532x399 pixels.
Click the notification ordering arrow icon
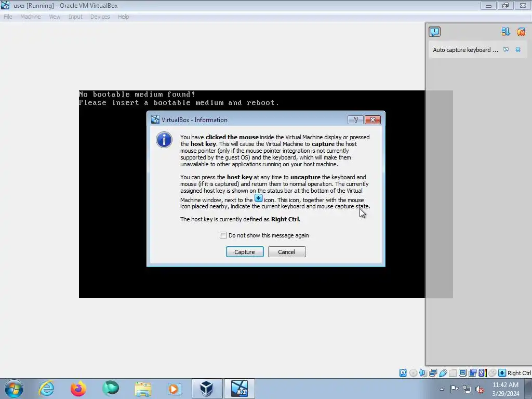pyautogui.click(x=506, y=32)
